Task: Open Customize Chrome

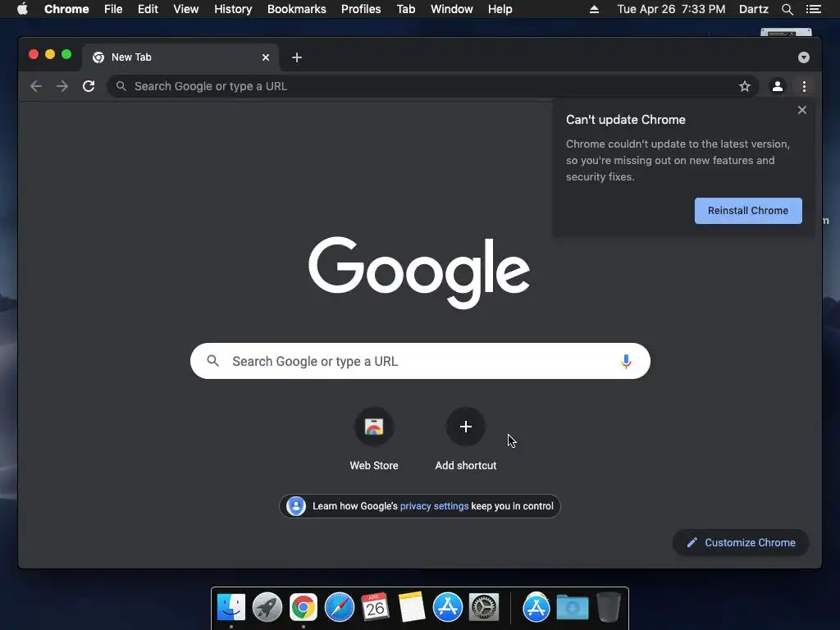Action: (x=741, y=543)
